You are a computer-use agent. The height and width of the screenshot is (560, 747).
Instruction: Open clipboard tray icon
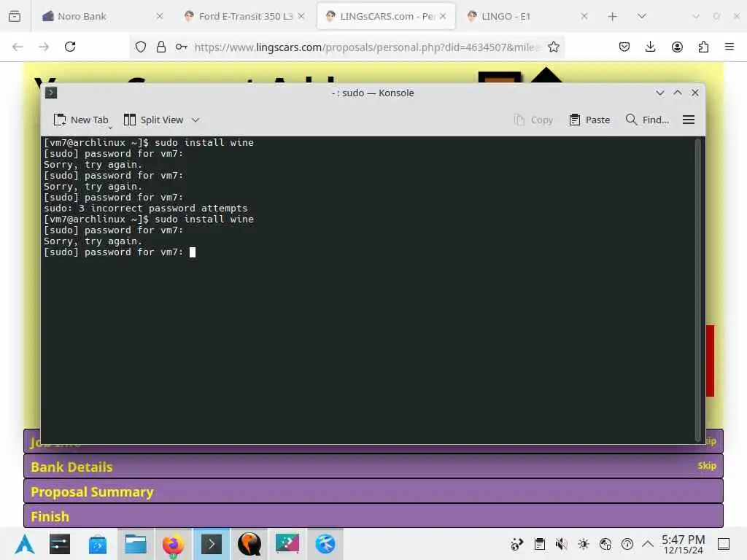click(x=539, y=544)
